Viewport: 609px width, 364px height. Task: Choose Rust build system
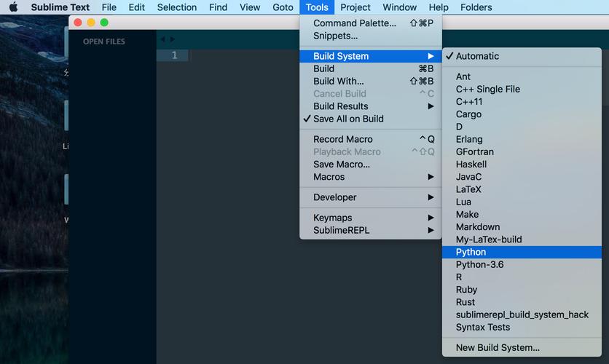(x=522, y=302)
